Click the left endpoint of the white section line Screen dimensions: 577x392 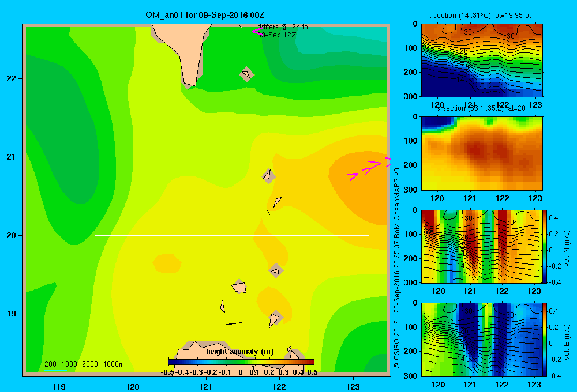(x=96, y=235)
